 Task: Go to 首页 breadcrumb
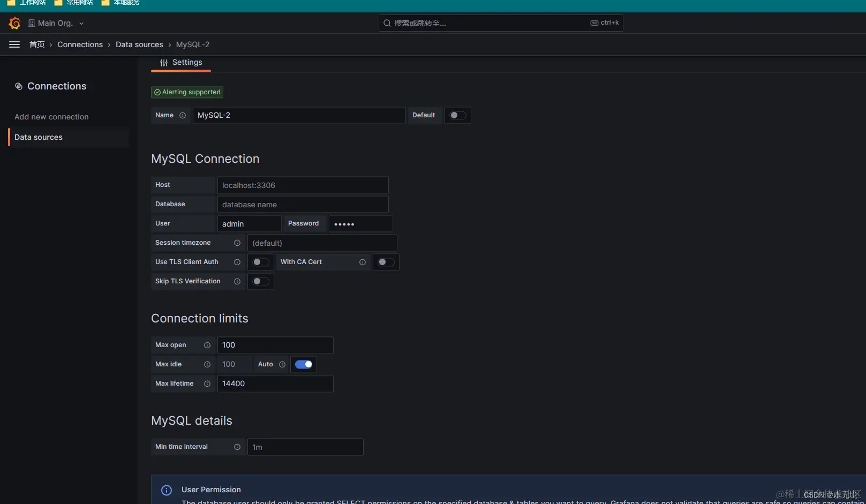[x=37, y=44]
